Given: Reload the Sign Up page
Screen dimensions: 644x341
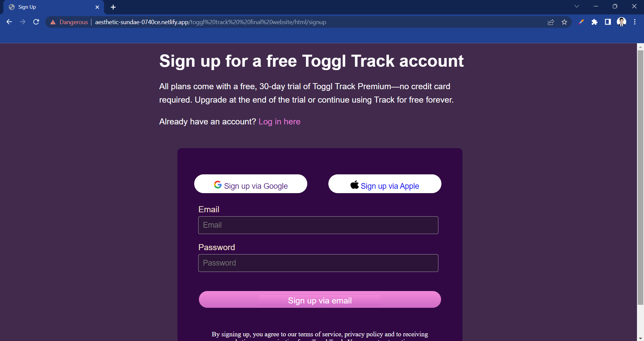Looking at the screenshot, I should click(36, 22).
